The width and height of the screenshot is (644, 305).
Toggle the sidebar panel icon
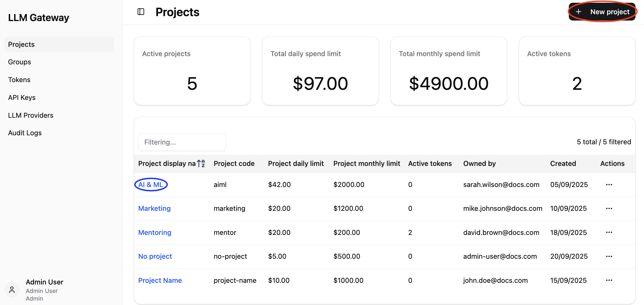point(141,12)
